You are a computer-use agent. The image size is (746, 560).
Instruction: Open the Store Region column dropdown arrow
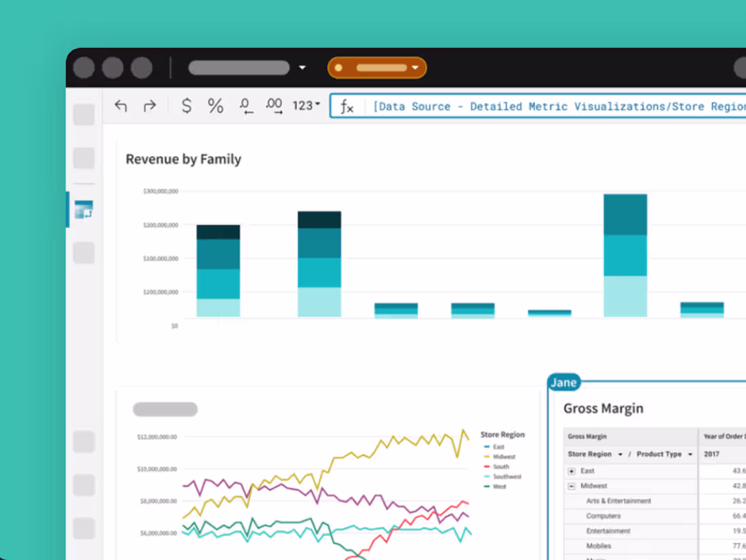[620, 454]
